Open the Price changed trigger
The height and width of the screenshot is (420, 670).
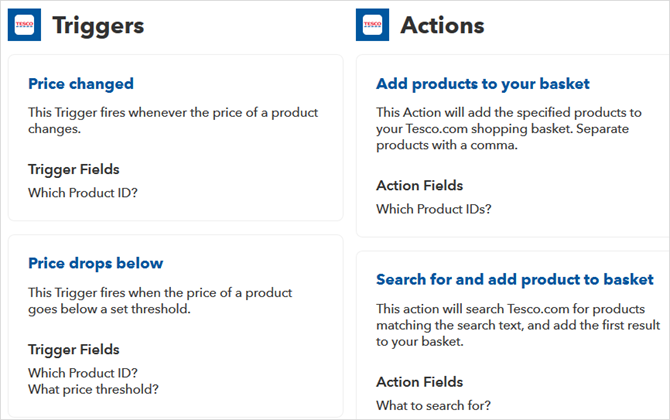point(81,84)
